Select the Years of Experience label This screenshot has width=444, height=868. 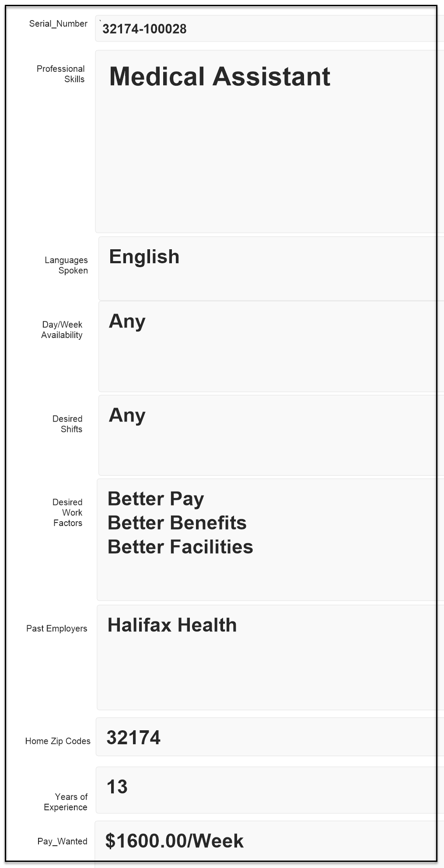tap(66, 802)
